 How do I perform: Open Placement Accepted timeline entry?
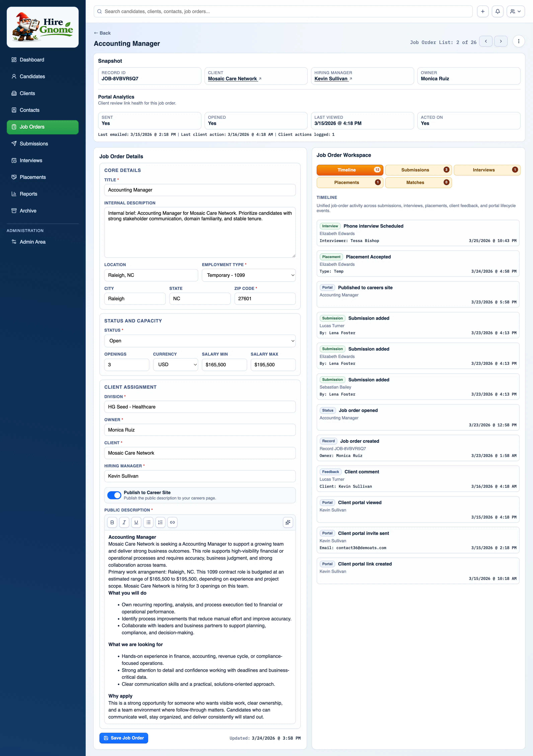click(418, 264)
